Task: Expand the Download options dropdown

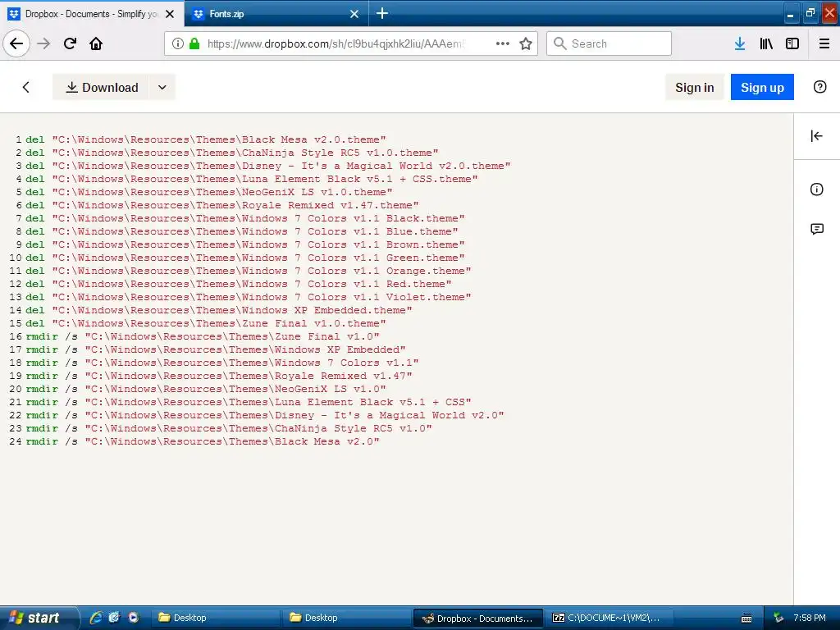Action: point(162,87)
